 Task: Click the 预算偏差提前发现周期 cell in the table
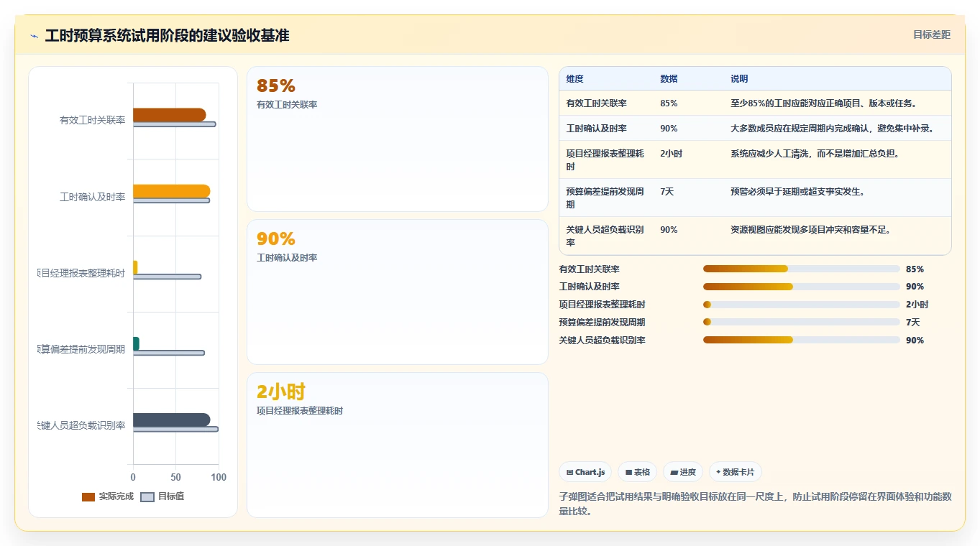(x=605, y=198)
